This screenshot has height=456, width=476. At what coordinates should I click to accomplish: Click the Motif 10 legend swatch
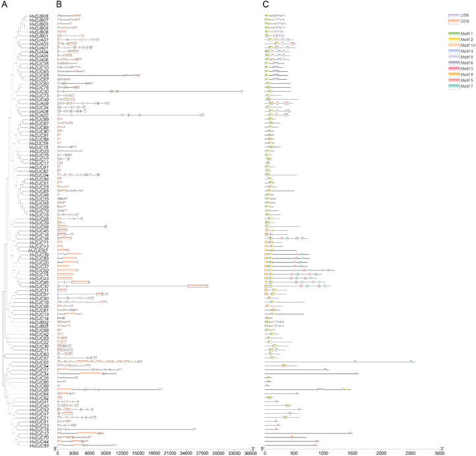454,46
